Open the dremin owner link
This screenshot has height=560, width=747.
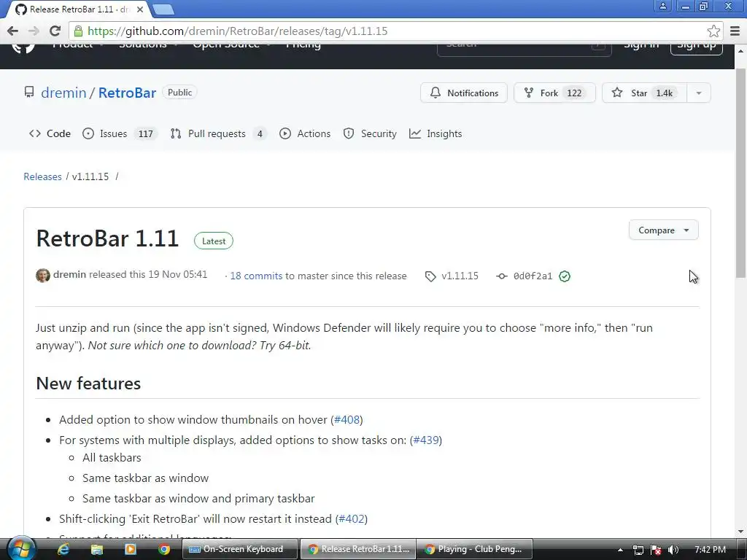click(x=63, y=93)
